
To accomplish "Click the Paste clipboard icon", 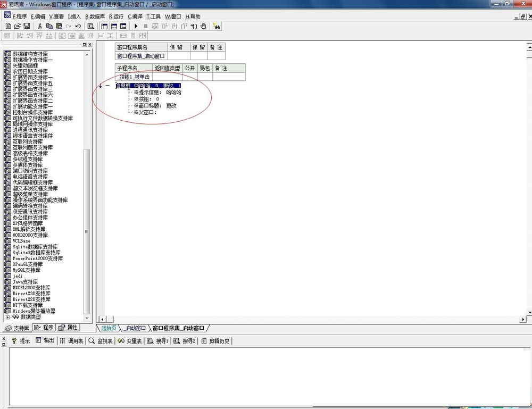I will (59, 26).
